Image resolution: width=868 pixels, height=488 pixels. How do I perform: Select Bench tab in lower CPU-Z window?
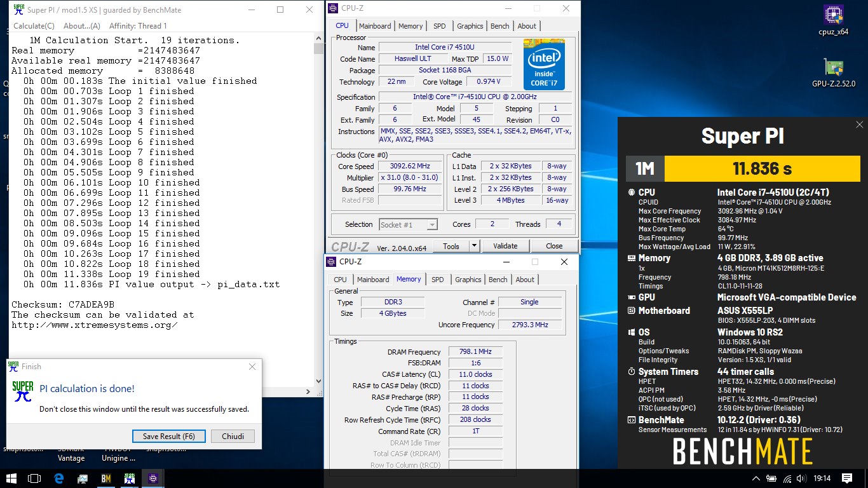[x=498, y=280]
